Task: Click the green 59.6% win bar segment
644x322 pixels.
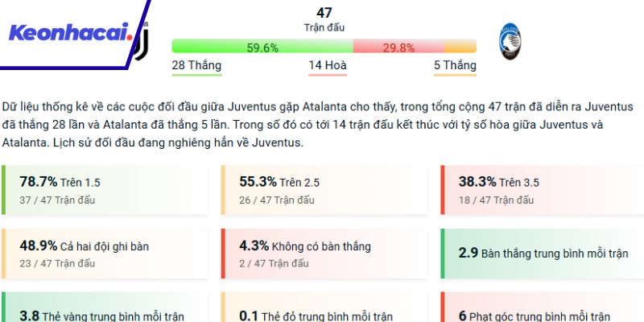Action: click(262, 47)
